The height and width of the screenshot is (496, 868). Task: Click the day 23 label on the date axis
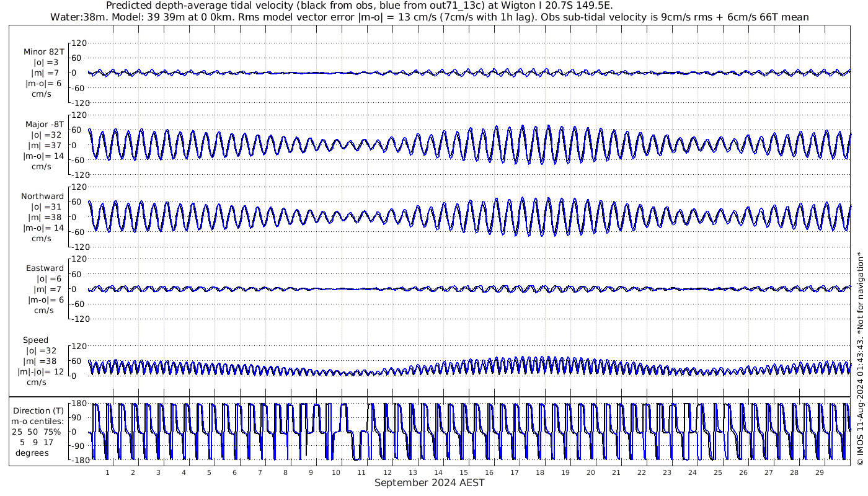666,472
